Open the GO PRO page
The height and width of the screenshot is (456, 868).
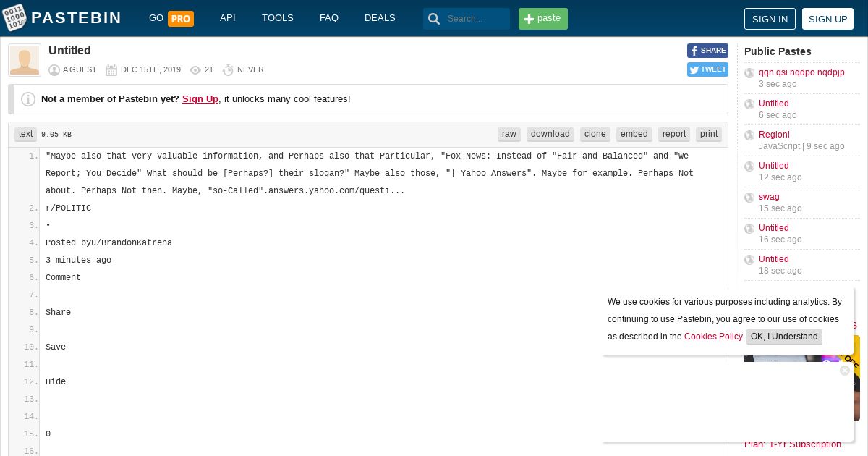coord(171,18)
